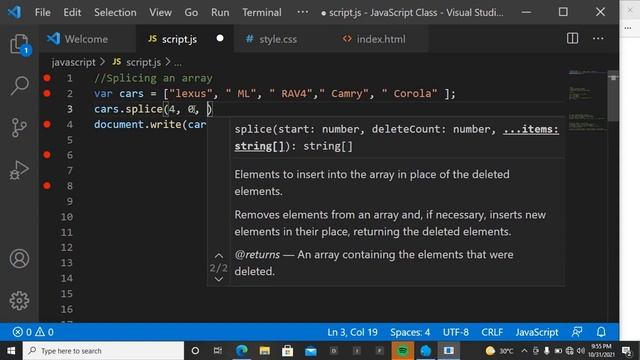Switch to the style.css tab
Screen dimensions: 640x360
tap(282, 39)
